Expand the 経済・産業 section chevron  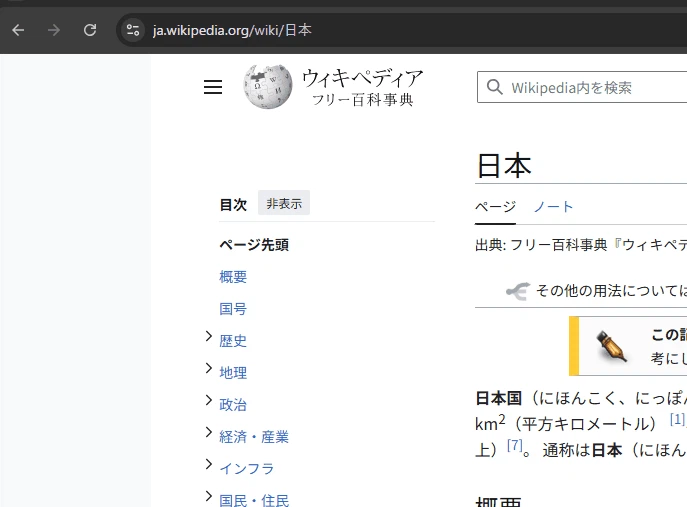coord(209,433)
